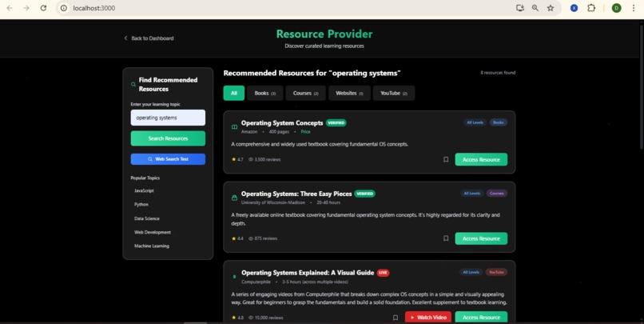Bookmark this page with the star icon

pos(551,8)
